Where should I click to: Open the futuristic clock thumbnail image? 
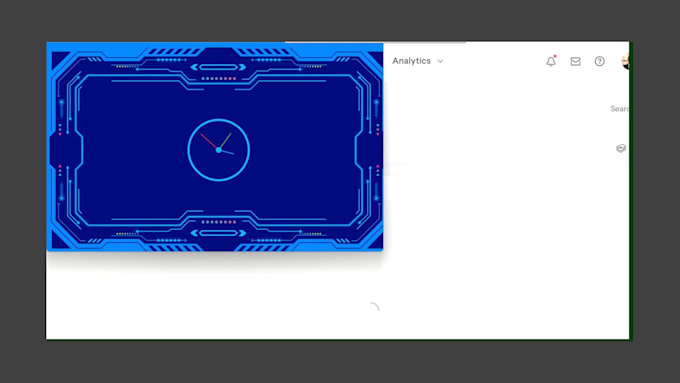coord(215,147)
